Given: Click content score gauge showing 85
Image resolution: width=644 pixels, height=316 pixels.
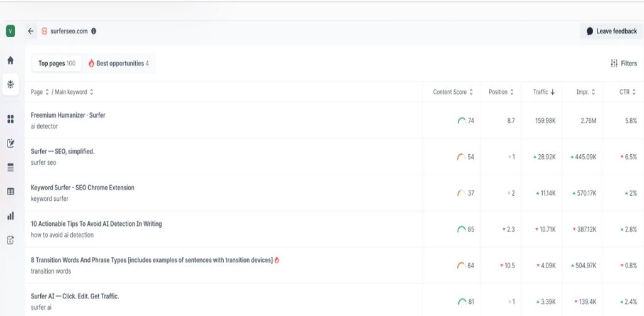Looking at the screenshot, I should coord(462,229).
